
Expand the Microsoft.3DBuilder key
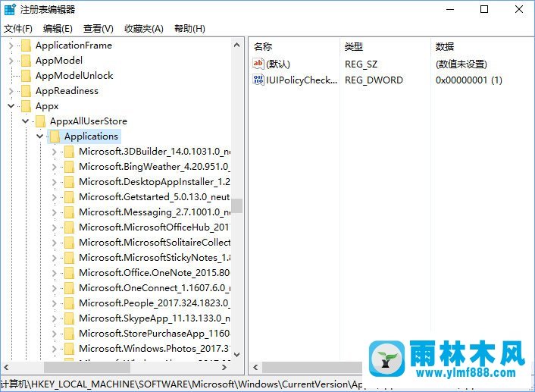(55, 152)
